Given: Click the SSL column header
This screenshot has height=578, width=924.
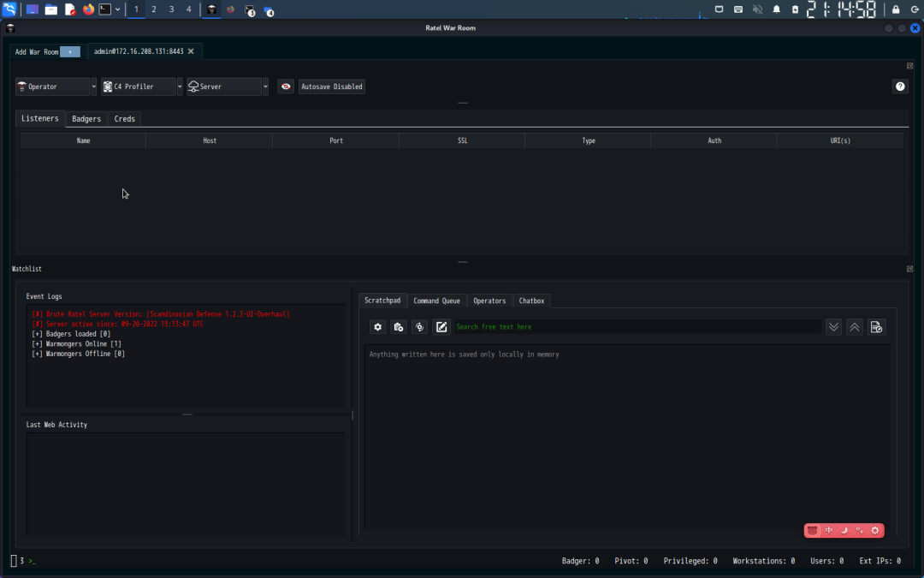Looking at the screenshot, I should click(462, 140).
